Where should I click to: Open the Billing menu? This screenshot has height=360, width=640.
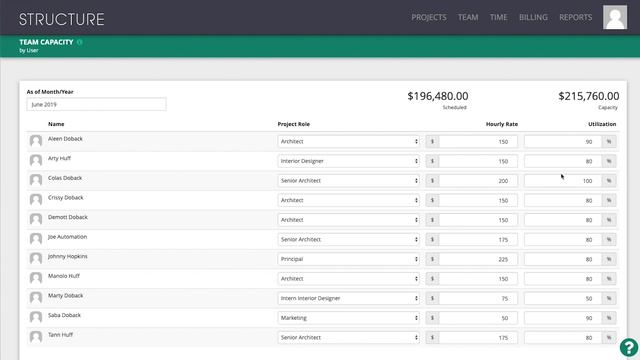(x=533, y=18)
